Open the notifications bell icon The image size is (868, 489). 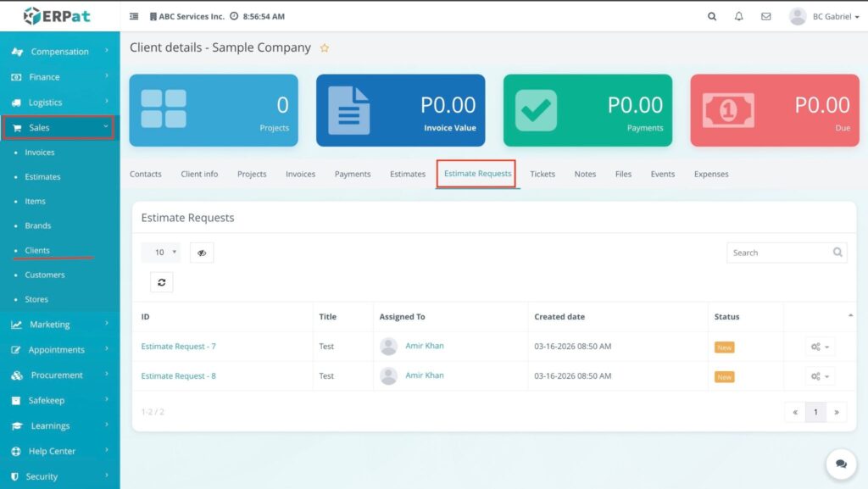click(738, 16)
